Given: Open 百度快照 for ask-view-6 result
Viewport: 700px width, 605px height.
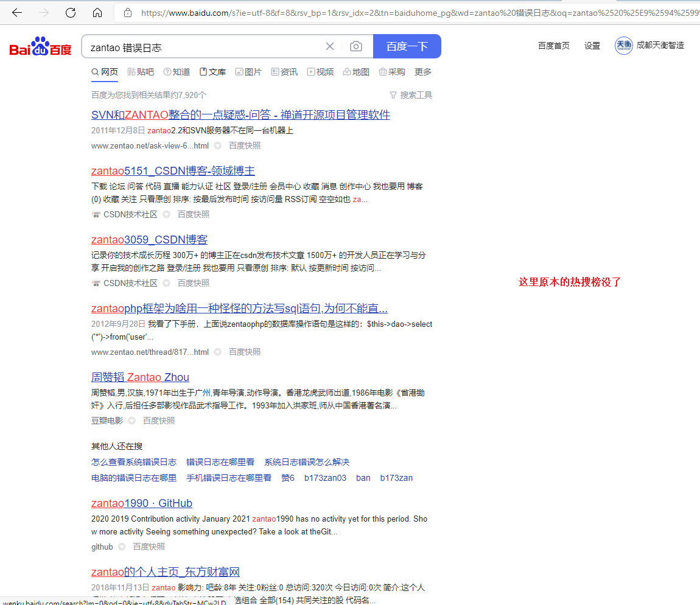Looking at the screenshot, I should coord(245,145).
